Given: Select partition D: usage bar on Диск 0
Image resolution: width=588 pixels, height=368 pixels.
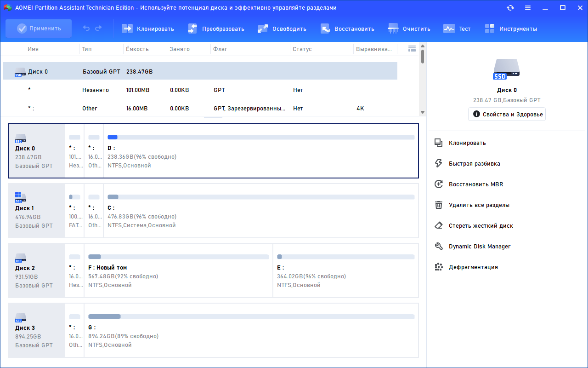Looking at the screenshot, I should pos(261,137).
